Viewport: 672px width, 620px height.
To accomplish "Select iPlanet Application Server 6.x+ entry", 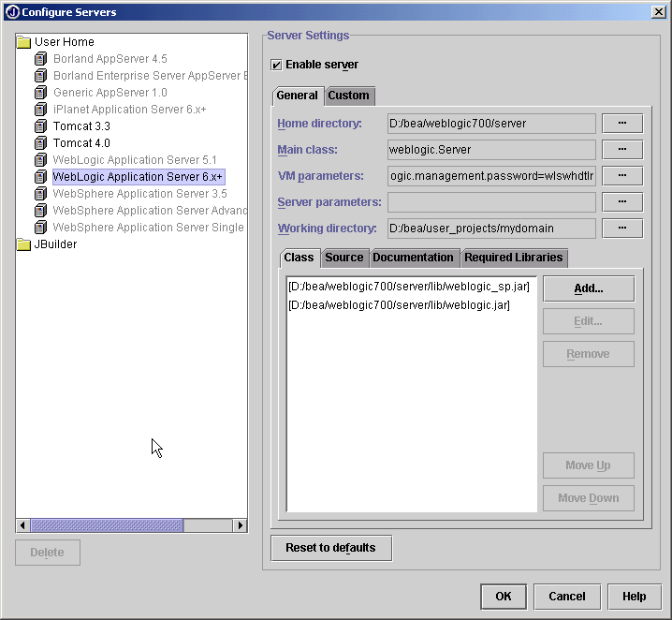I will click(129, 110).
